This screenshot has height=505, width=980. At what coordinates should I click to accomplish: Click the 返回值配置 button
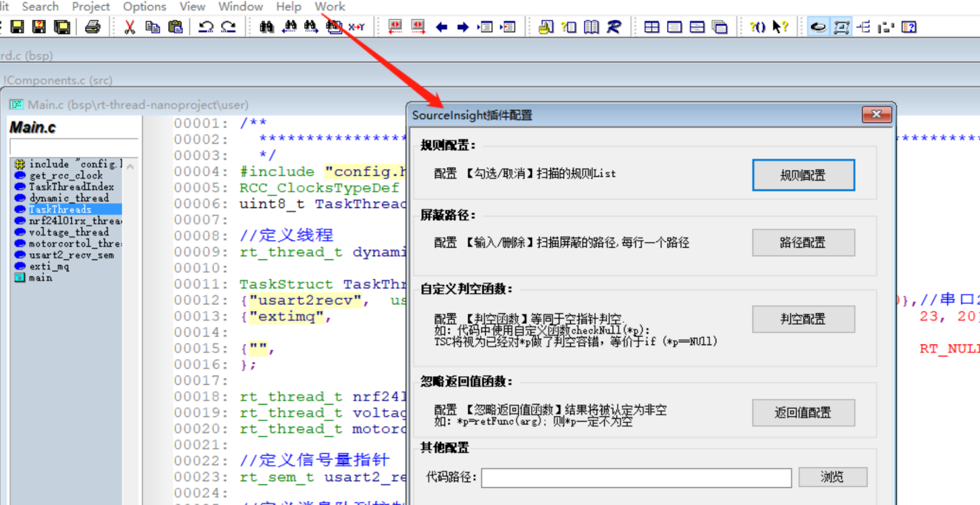(x=803, y=412)
